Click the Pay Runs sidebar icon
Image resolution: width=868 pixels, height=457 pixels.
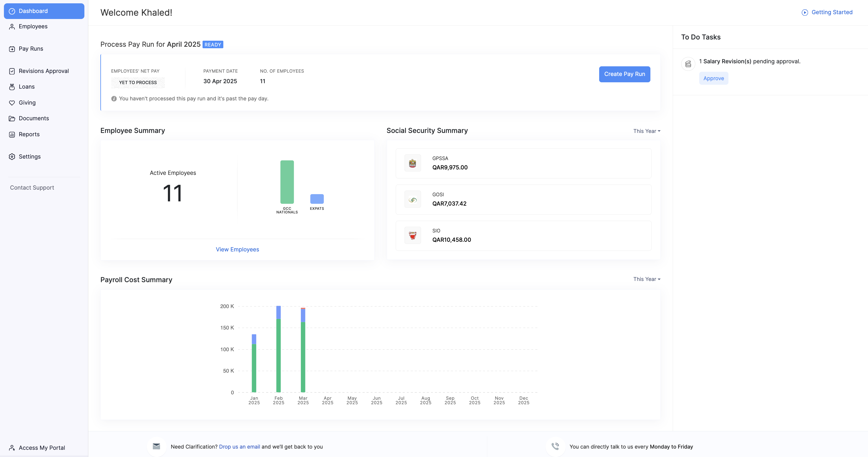[x=12, y=49]
